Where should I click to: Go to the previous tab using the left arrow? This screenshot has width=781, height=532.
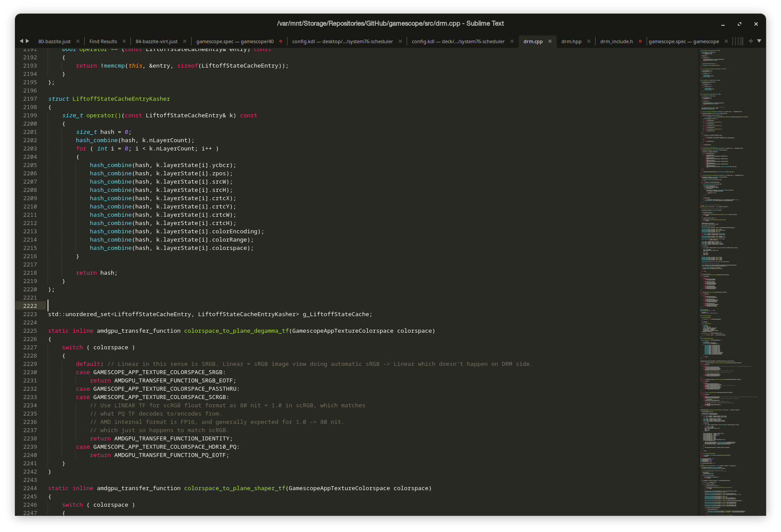(21, 41)
